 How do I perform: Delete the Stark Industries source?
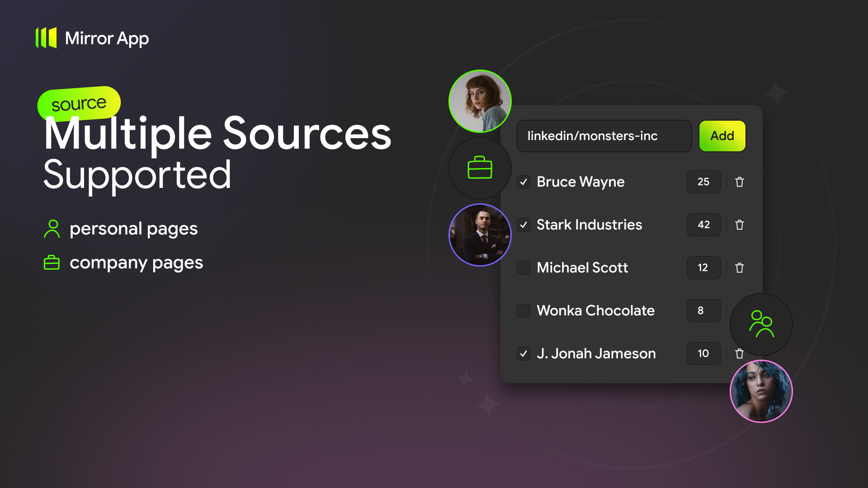pos(740,225)
